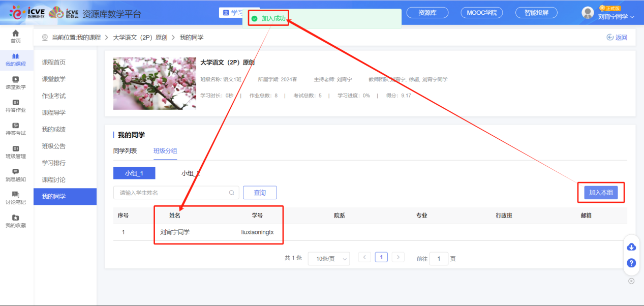The image size is (644, 306).
Task: Switch to the 同学列表 tab
Action: [125, 151]
